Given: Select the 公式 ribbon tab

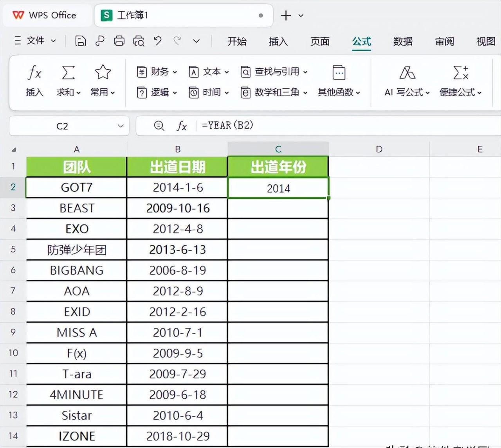Looking at the screenshot, I should pos(361,41).
